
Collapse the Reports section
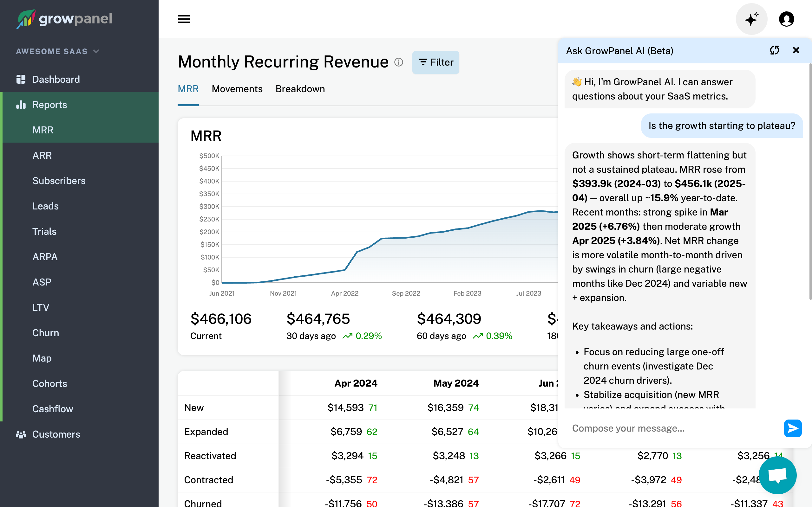49,105
